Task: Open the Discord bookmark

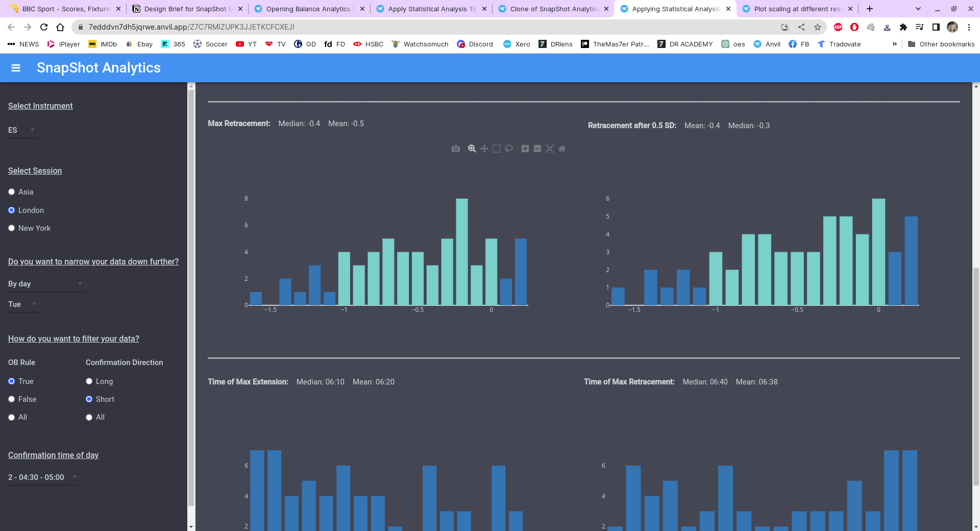Action: (475, 44)
